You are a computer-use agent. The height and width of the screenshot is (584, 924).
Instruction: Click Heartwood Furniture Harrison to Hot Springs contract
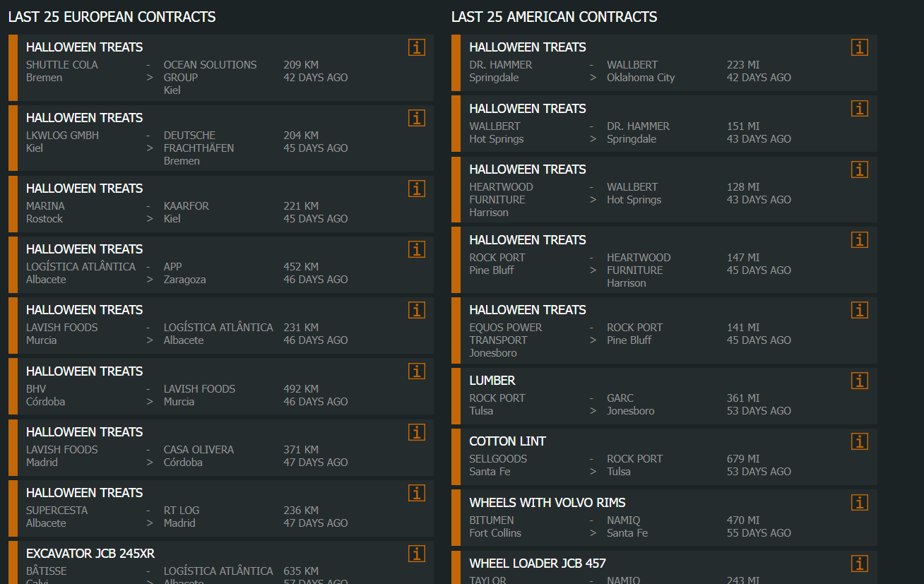[x=657, y=189]
